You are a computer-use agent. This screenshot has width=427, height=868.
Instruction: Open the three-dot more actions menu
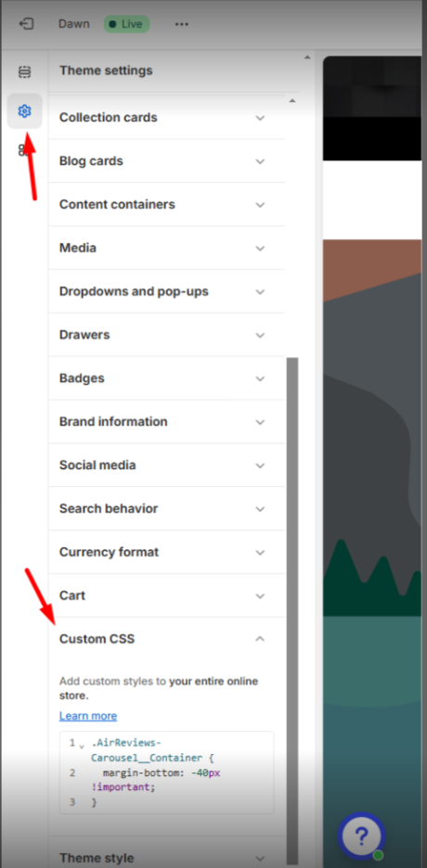[x=182, y=24]
